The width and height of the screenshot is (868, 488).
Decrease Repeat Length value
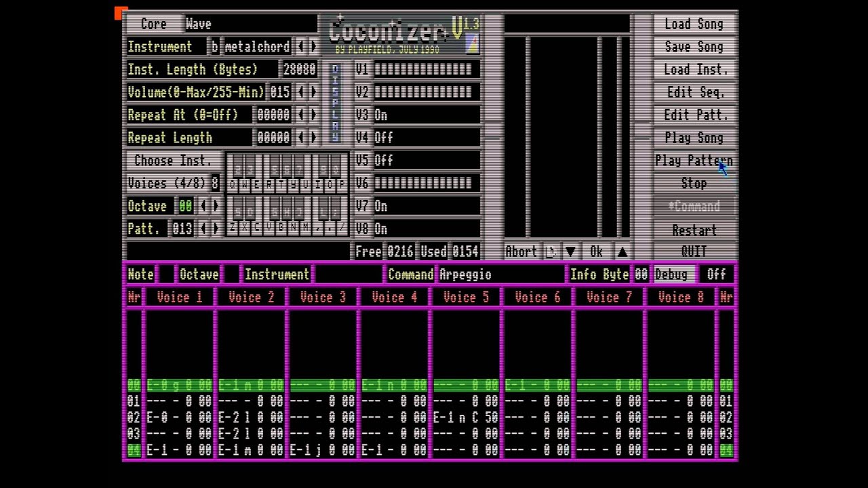(300, 138)
